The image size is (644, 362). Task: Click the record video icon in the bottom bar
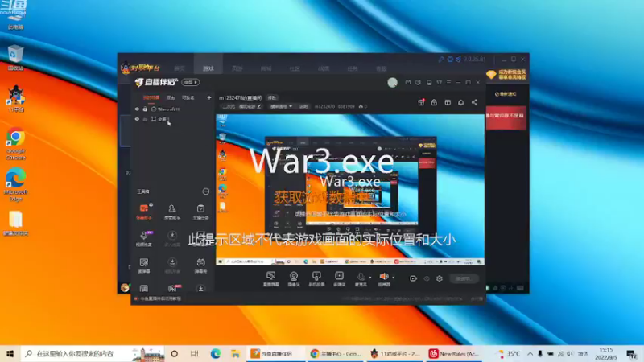413,278
